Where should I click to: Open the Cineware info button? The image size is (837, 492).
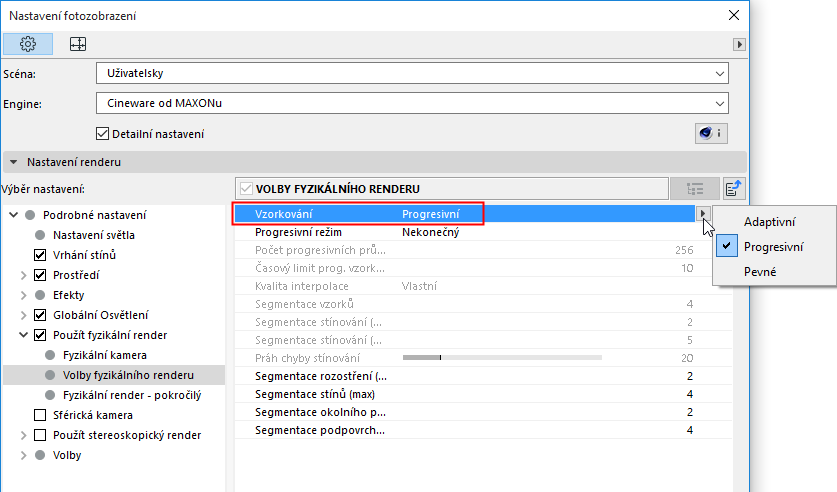point(711,133)
